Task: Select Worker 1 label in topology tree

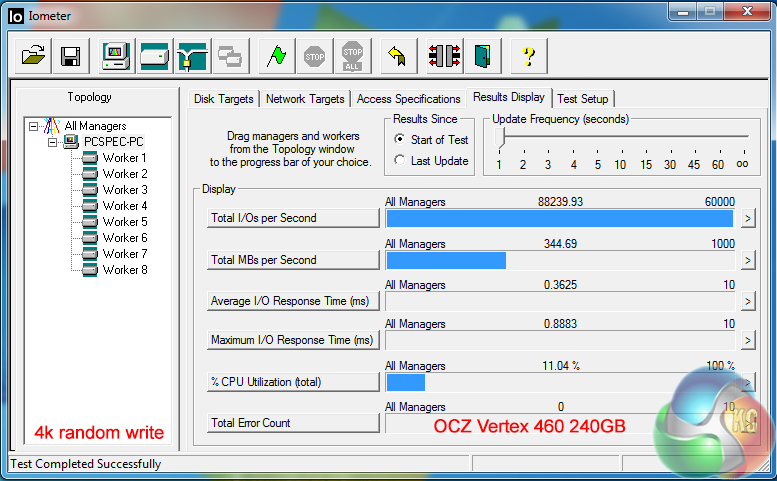Action: point(124,158)
